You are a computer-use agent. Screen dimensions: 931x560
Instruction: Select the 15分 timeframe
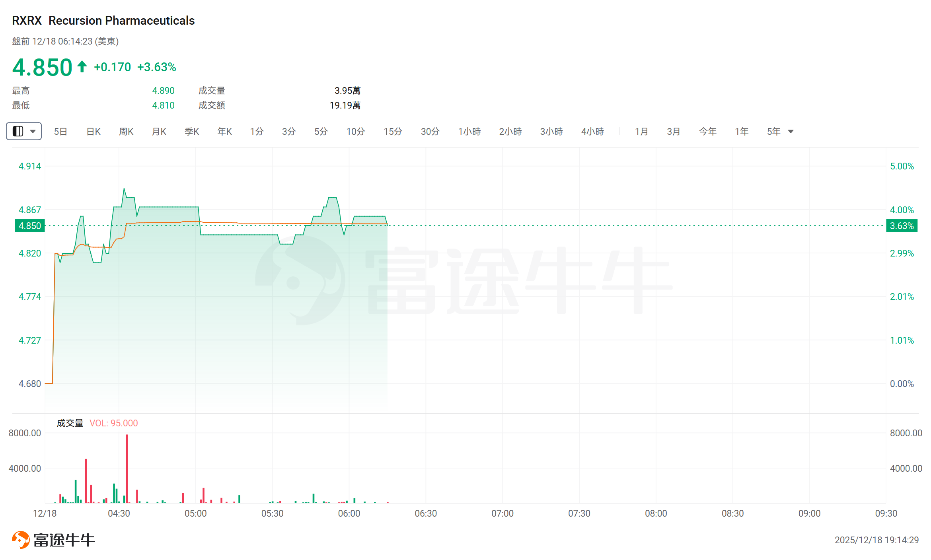pos(393,132)
